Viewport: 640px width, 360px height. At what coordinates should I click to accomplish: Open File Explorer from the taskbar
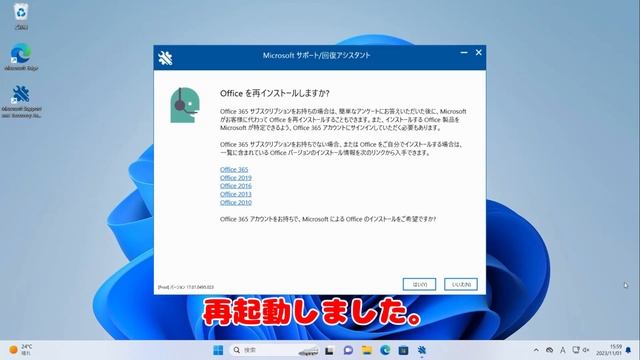[x=367, y=350]
